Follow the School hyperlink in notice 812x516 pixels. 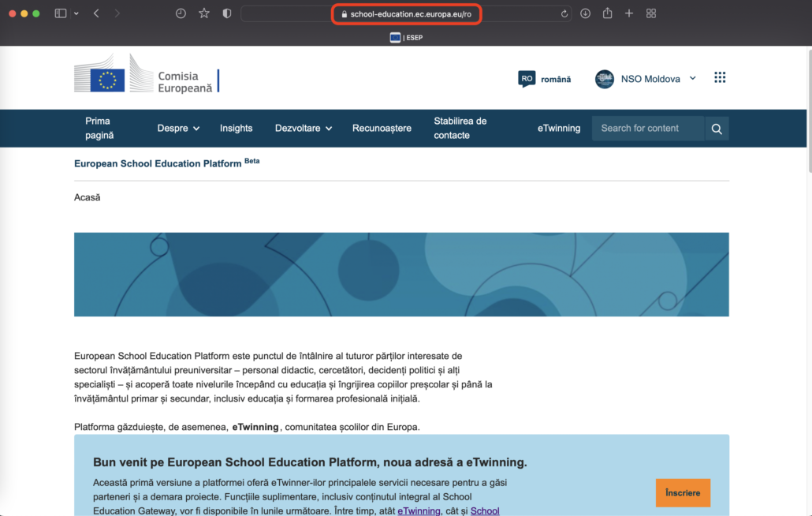[485, 510]
